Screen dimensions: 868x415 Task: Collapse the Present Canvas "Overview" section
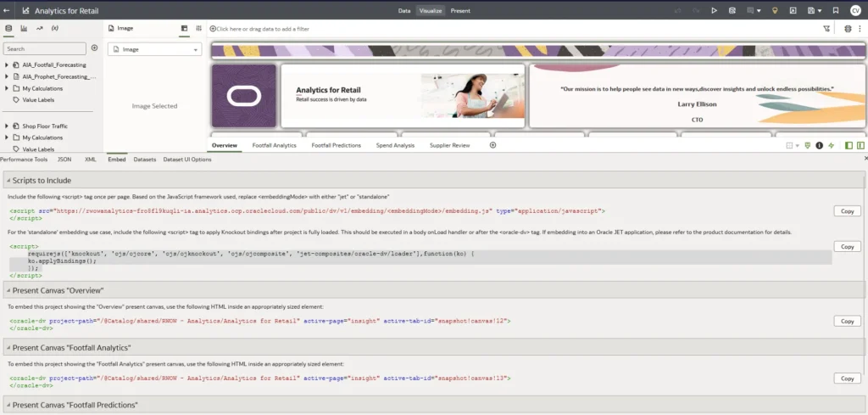(x=8, y=290)
